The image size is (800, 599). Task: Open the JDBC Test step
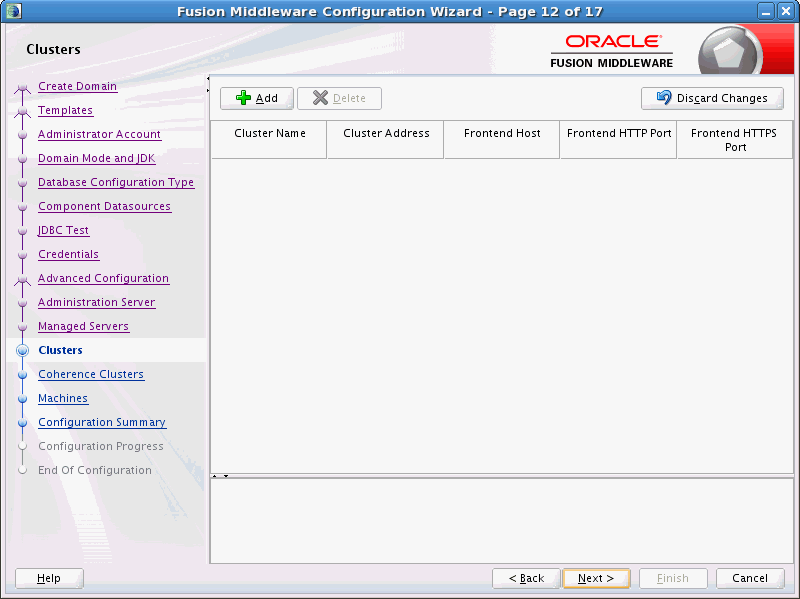pyautogui.click(x=64, y=230)
